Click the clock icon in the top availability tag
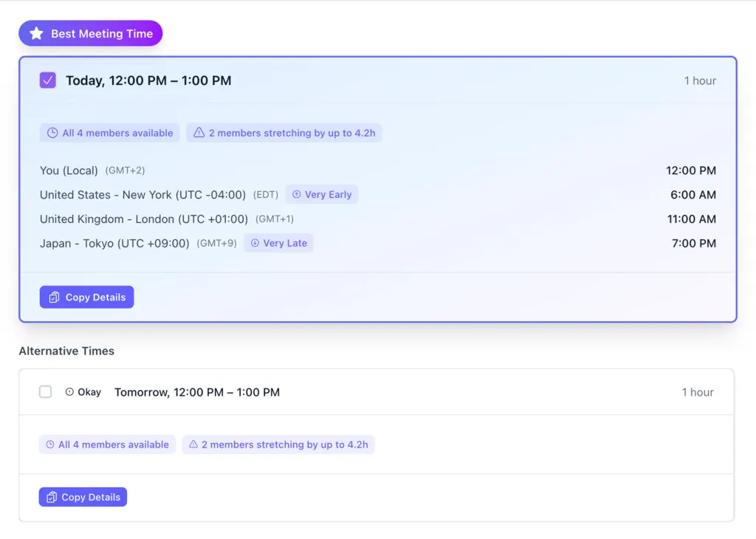Image resolution: width=756 pixels, height=539 pixels. (x=52, y=133)
